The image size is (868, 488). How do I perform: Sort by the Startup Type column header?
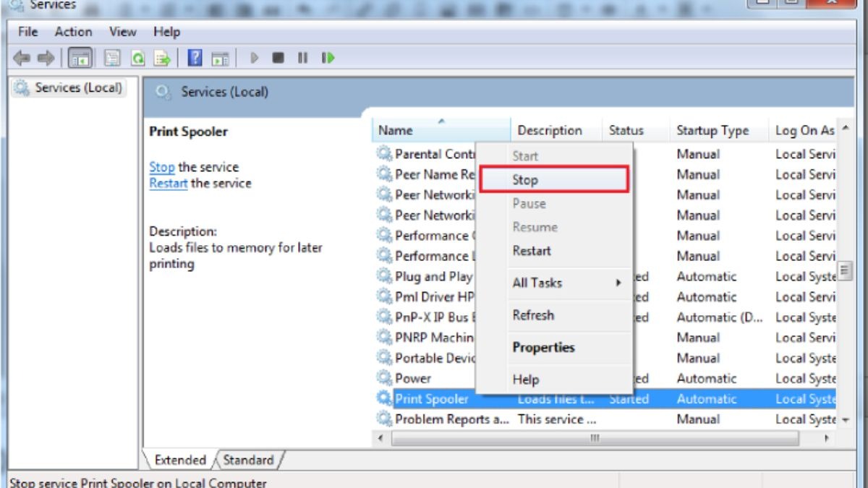click(x=718, y=130)
